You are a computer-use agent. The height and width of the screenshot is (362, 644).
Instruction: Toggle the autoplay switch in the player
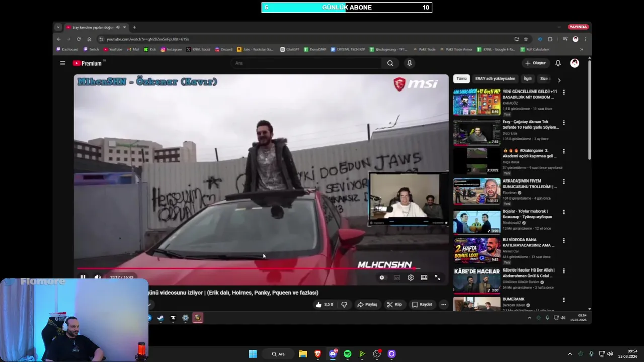[x=382, y=278]
